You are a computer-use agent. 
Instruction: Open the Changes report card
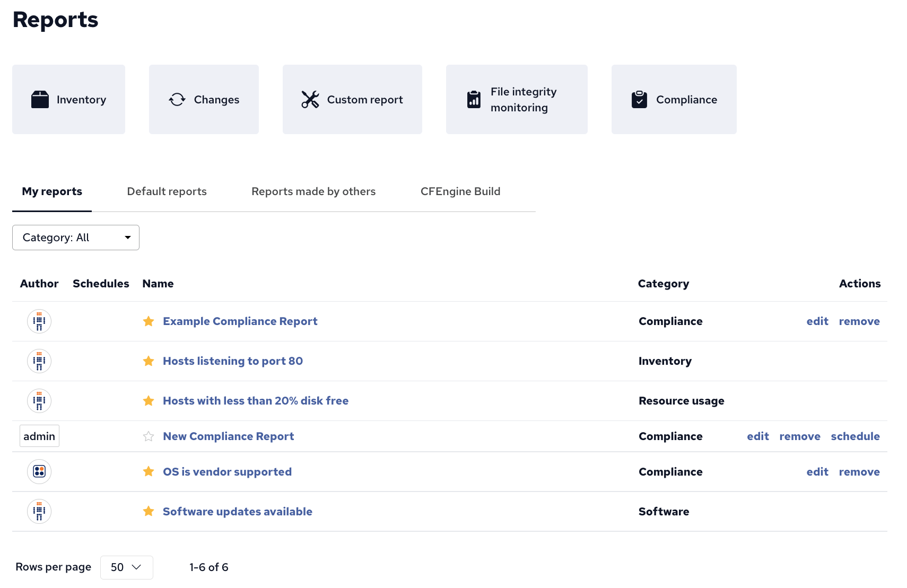click(204, 99)
